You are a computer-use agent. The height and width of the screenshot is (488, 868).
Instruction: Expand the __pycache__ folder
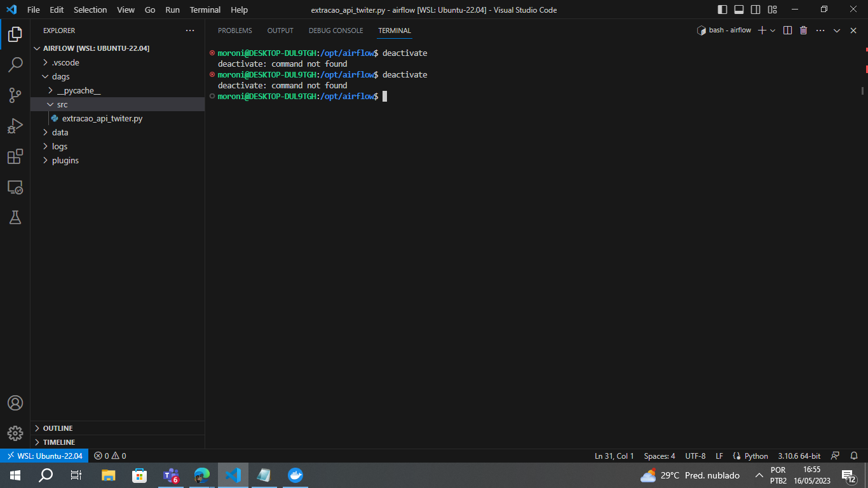pyautogui.click(x=118, y=90)
